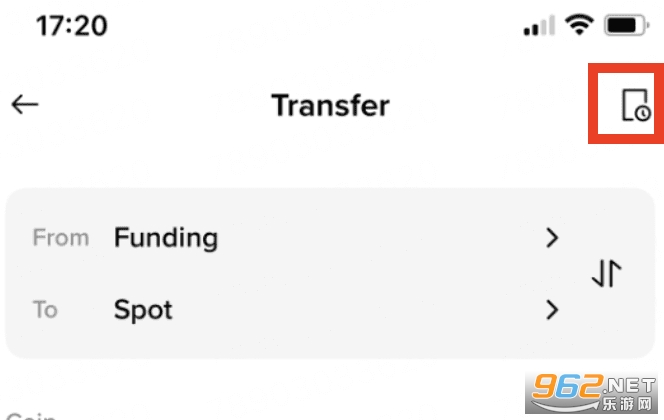Tap the From label
The image size is (664, 420).
[x=61, y=238]
